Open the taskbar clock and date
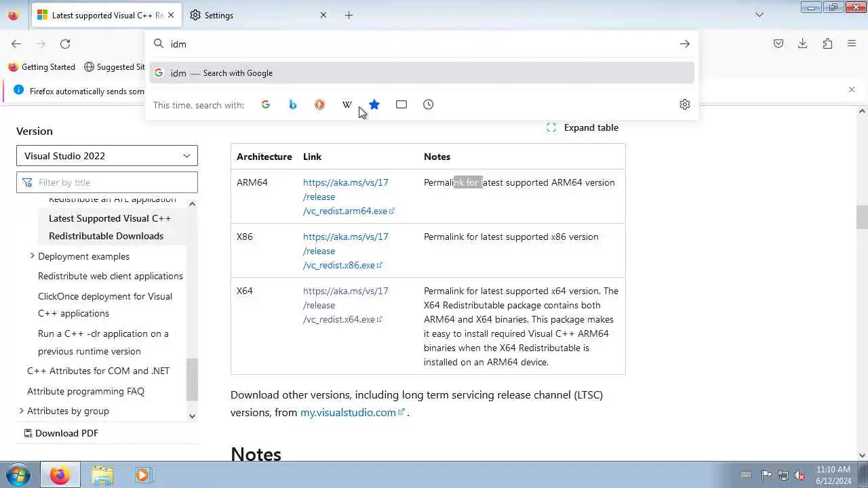 tap(833, 475)
